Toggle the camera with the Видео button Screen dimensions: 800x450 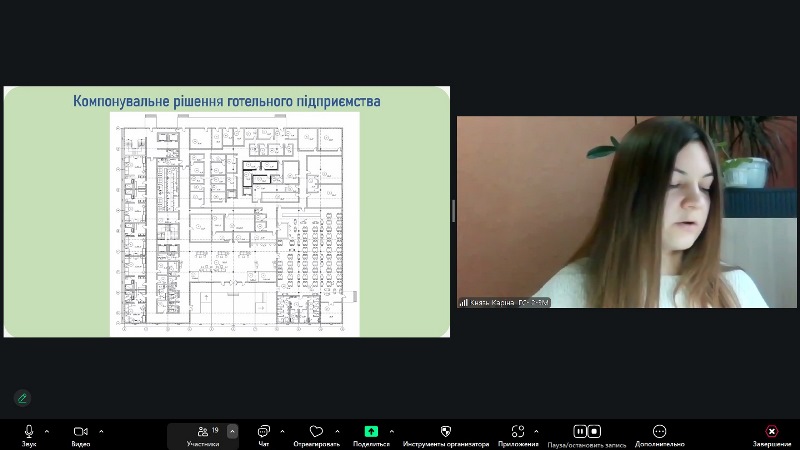coord(81,431)
